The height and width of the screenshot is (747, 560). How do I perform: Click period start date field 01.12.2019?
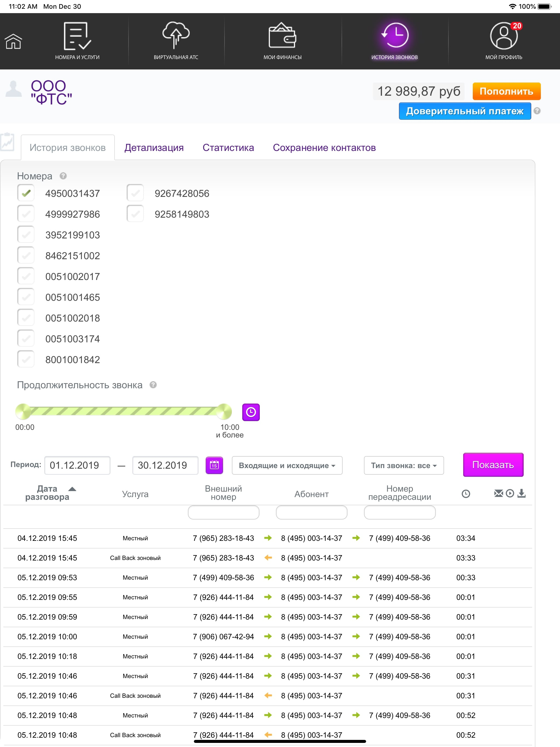pyautogui.click(x=77, y=465)
